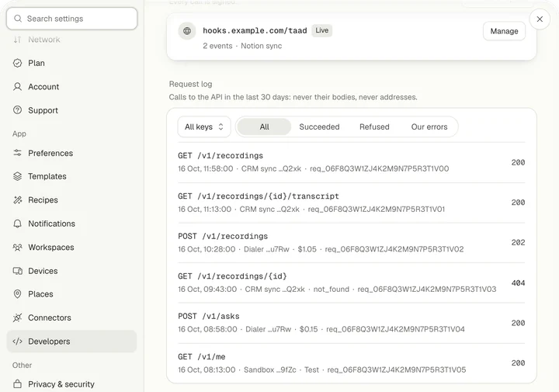Open the Templates section
This screenshot has width=559, height=392.
[71, 176]
